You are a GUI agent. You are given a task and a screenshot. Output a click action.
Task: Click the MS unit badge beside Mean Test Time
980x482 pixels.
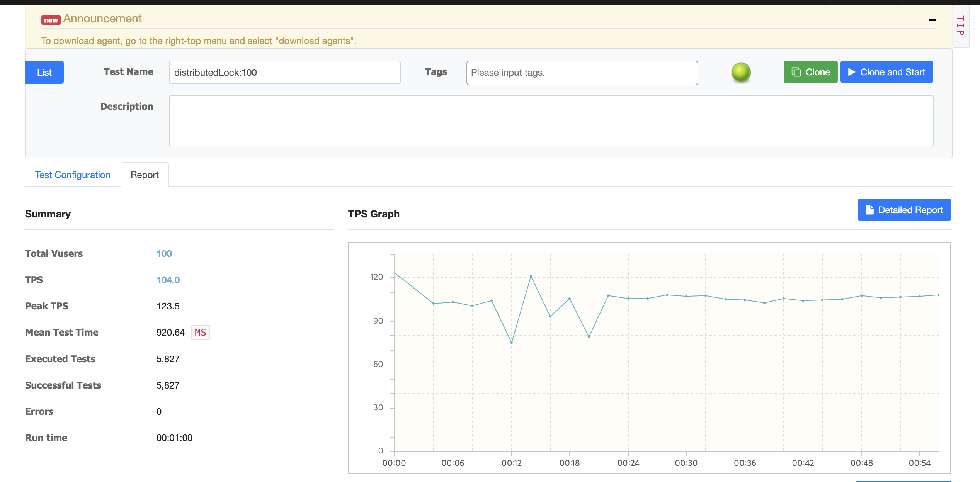point(200,333)
